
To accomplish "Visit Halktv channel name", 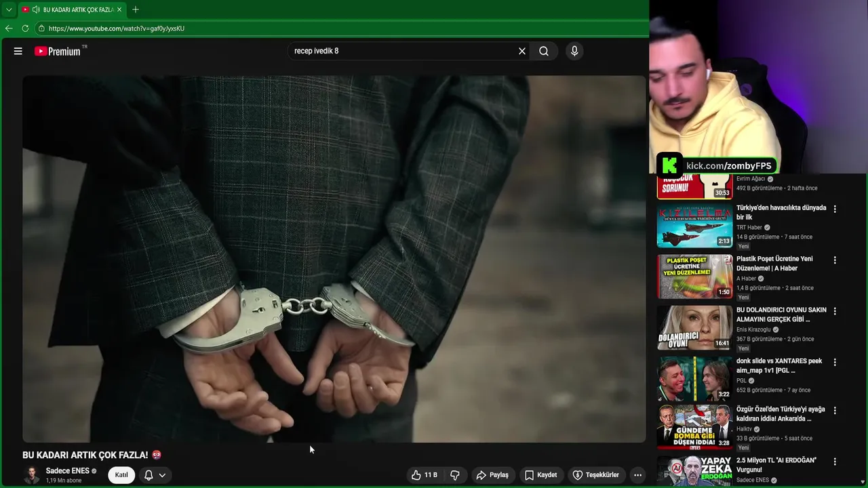I will tap(744, 429).
